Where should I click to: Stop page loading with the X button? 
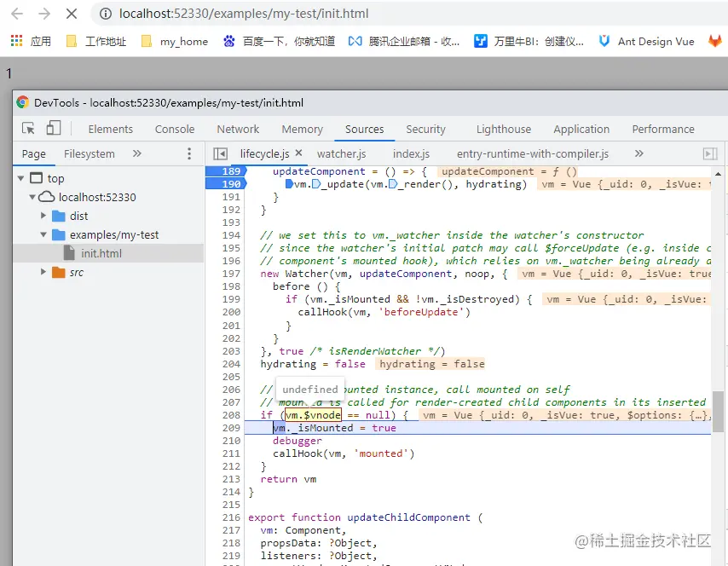pyautogui.click(x=72, y=14)
